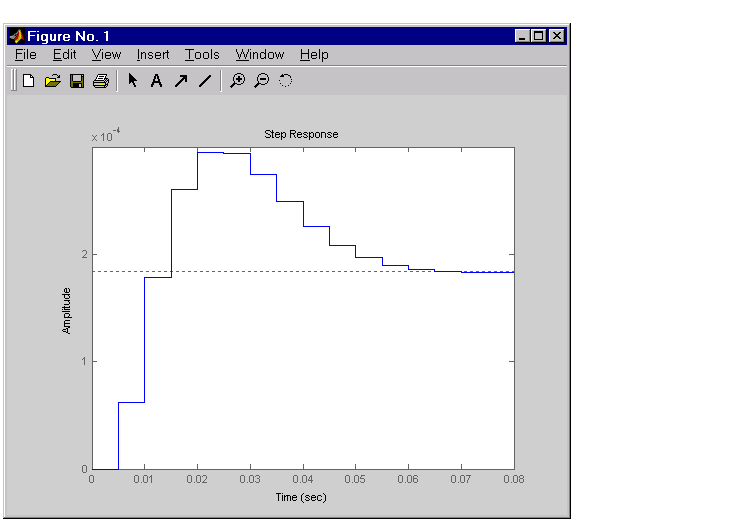Click the '2' y-axis tick label
Viewport: 750px width, 525px height.
[85, 254]
